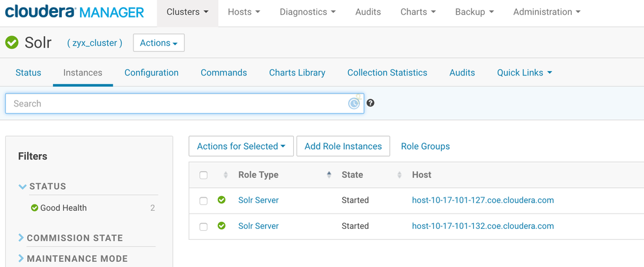Image resolution: width=644 pixels, height=267 pixels.
Task: Open Actions for Selected dropdown
Action: click(x=241, y=146)
